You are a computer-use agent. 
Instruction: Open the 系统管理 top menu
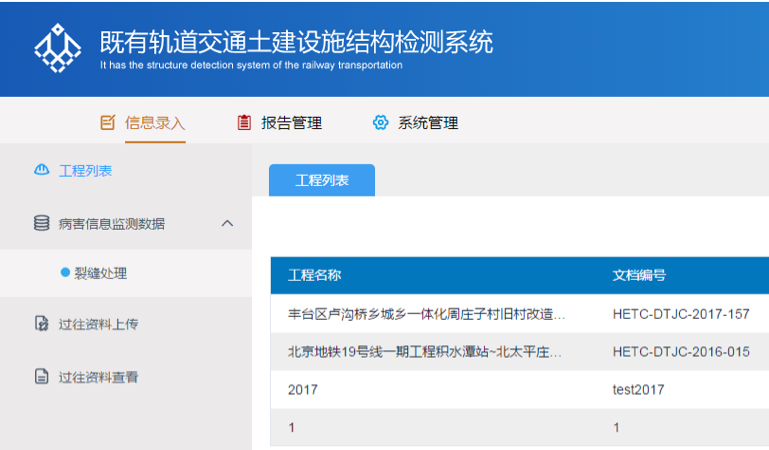[x=427, y=123]
